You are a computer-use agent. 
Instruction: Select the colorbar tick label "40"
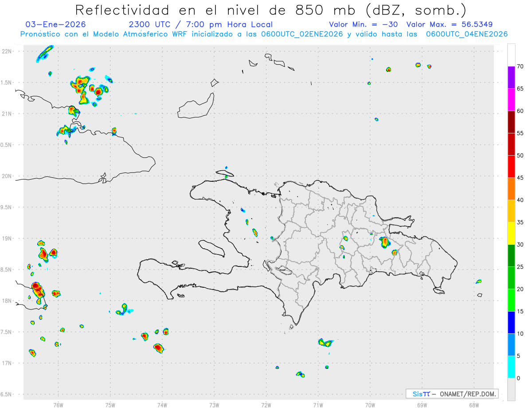(x=520, y=200)
